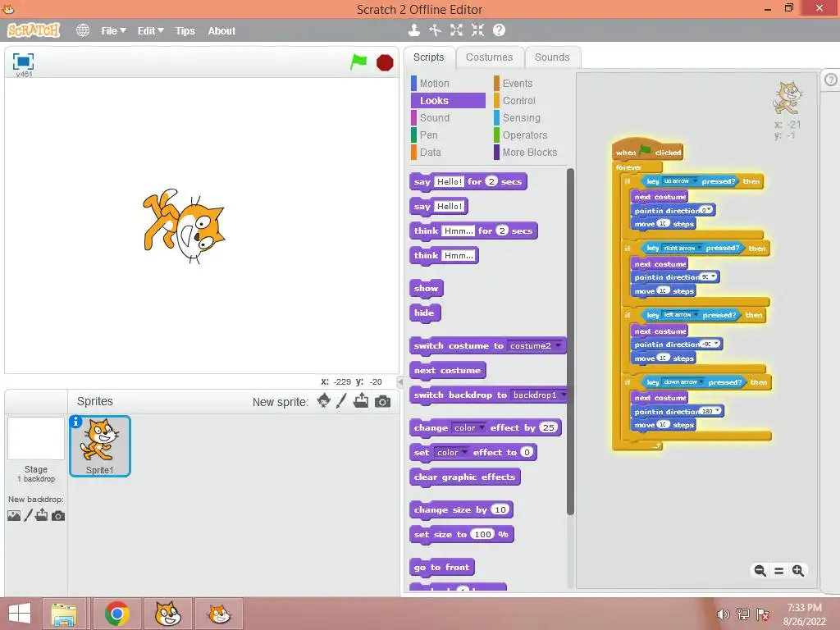The image size is (840, 630).
Task: Open left arrow key dropdown in script
Action: [x=680, y=315]
